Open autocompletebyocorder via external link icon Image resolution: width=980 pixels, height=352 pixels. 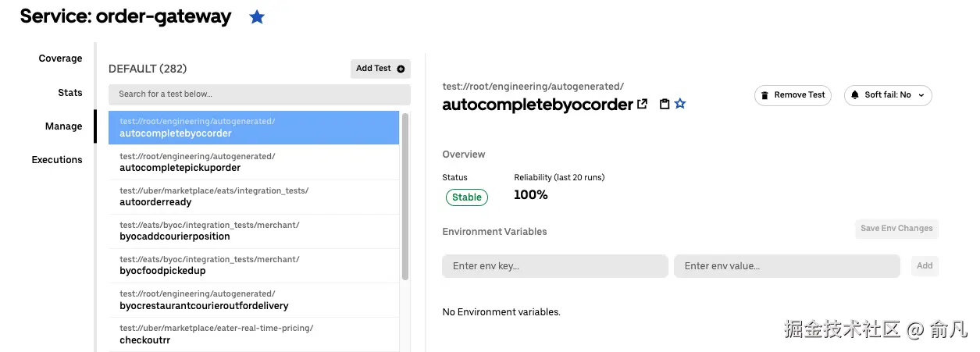(643, 104)
